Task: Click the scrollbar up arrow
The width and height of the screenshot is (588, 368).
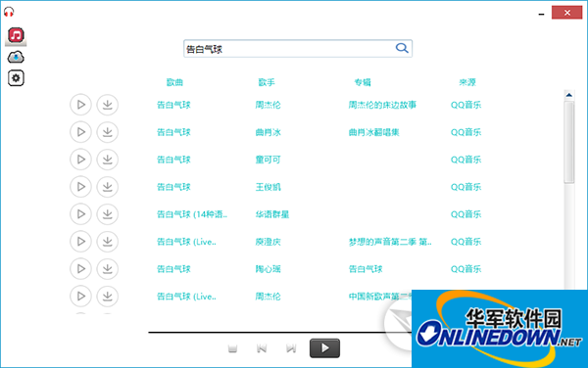Action: 568,95
